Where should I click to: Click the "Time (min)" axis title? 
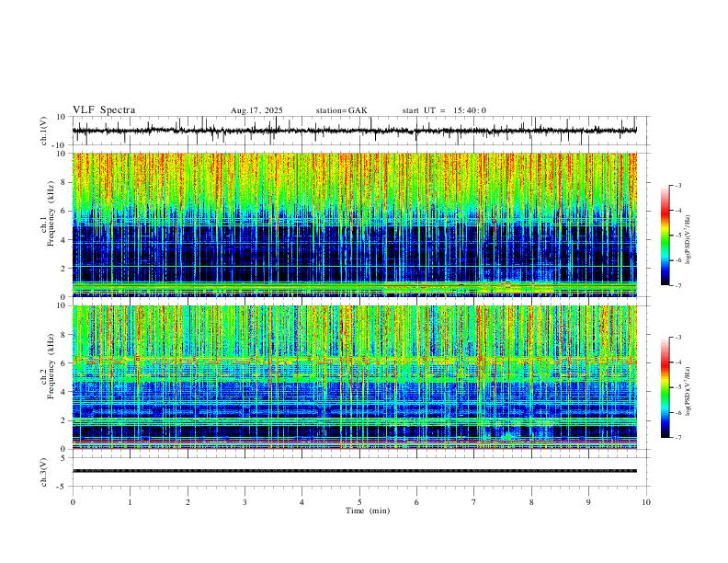pyautogui.click(x=368, y=511)
